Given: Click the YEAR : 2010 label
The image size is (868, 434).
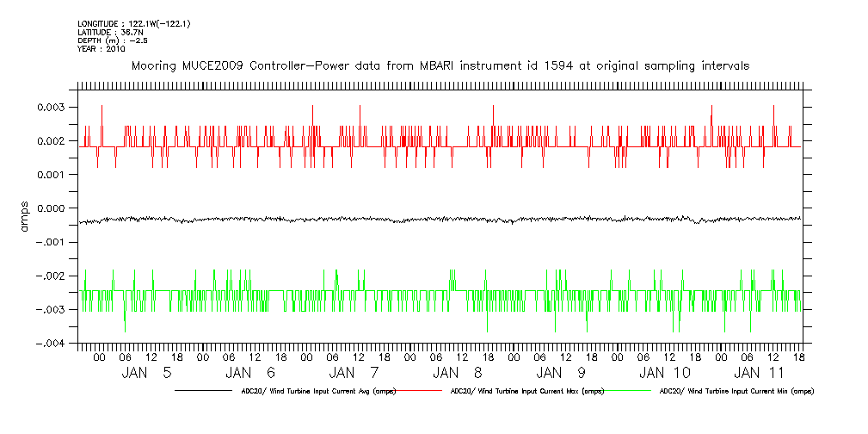Looking at the screenshot, I should pyautogui.click(x=102, y=49).
